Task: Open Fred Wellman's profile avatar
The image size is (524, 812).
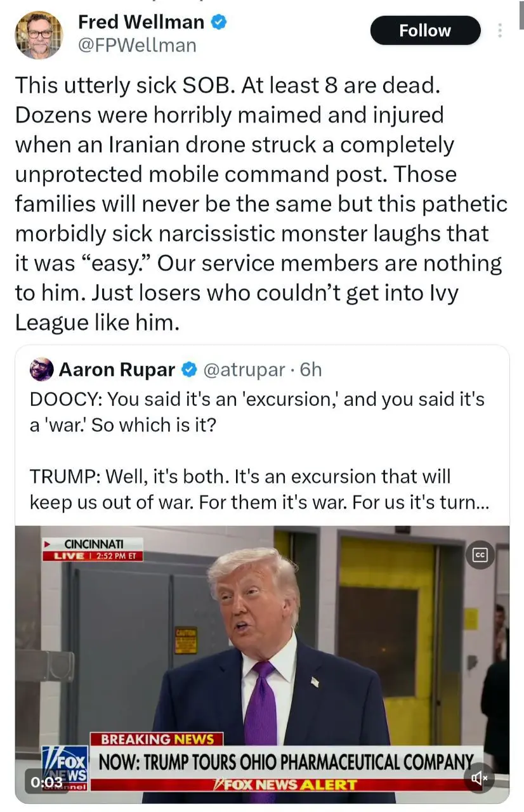Action: 39,35
